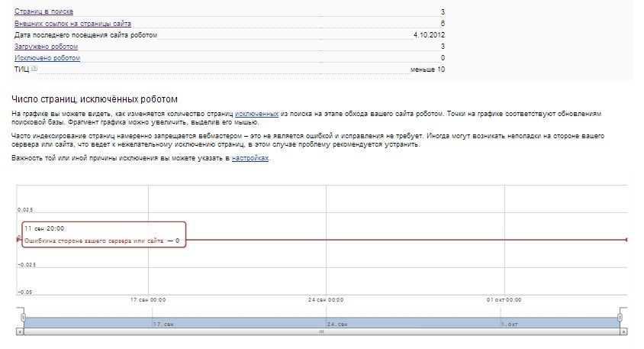Click right scroll arrow under the chart

point(623,332)
